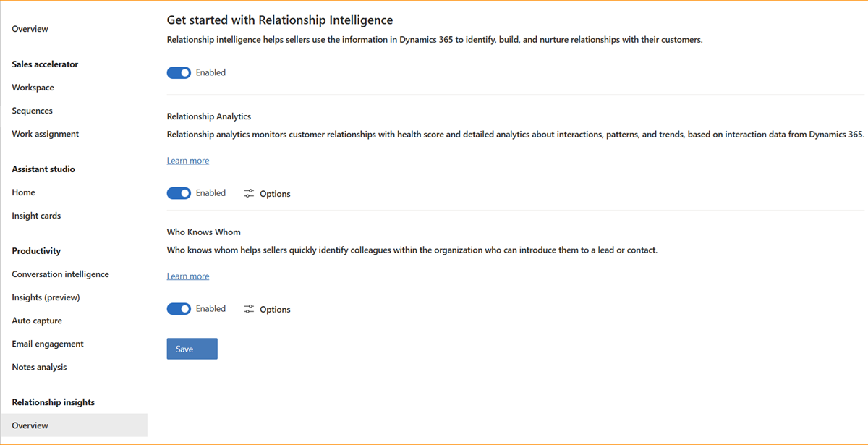The width and height of the screenshot is (868, 445).
Task: Click Overview under Relationship insights
Action: (30, 425)
